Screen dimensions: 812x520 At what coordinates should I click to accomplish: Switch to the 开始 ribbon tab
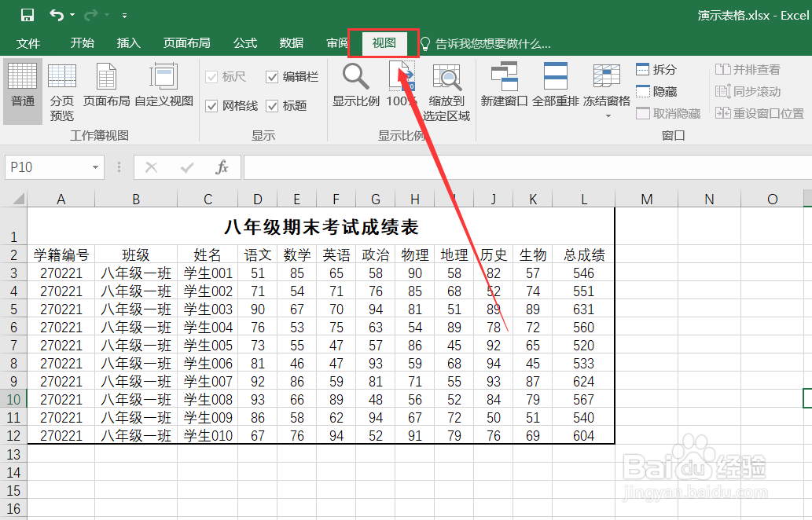(82, 43)
